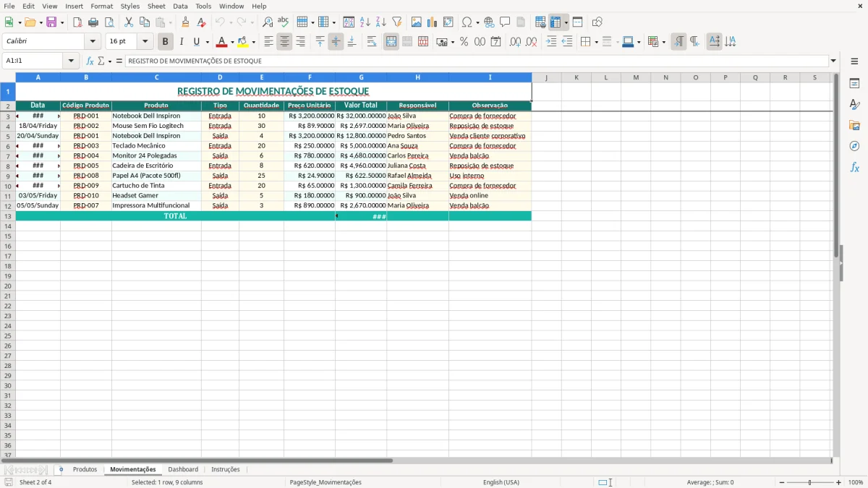Print the spreadsheet
Image resolution: width=868 pixels, height=488 pixels.
coord(93,22)
